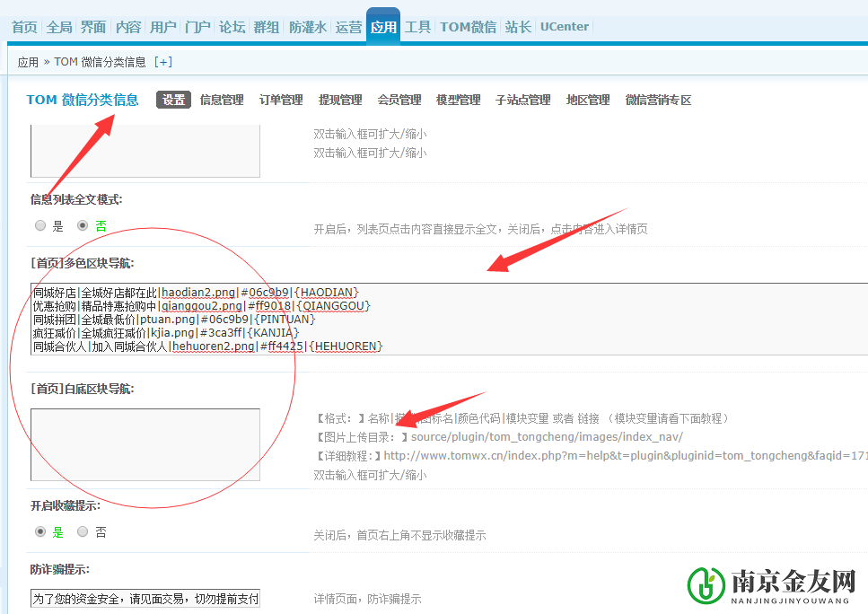
Task: Select 否 for 开启收藏提示
Action: click(83, 531)
